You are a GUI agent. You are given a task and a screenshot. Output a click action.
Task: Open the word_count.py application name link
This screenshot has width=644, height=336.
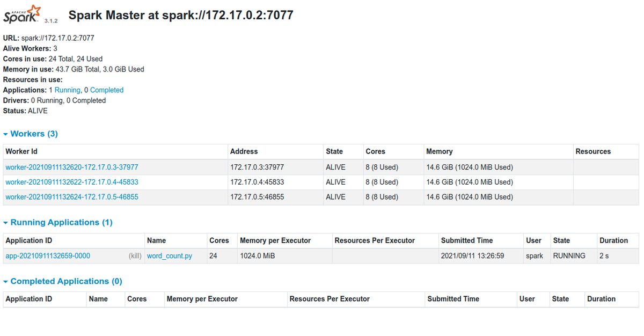pyautogui.click(x=170, y=256)
